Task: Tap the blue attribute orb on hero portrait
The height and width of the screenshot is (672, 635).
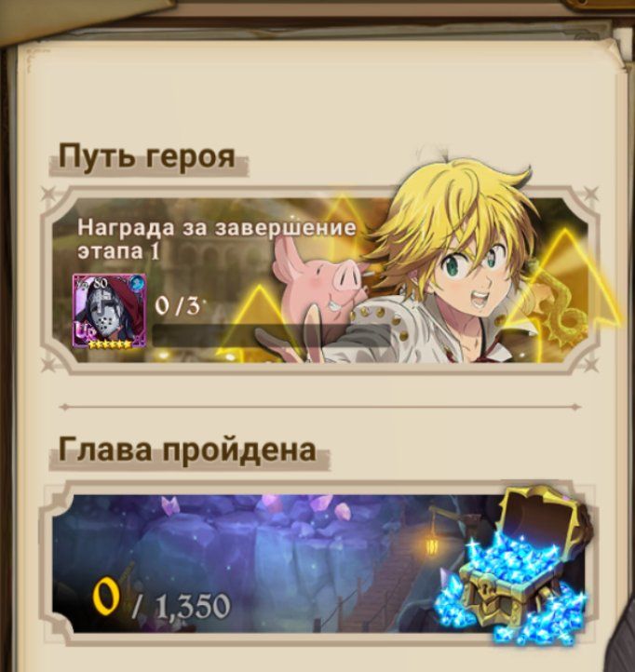Action: coord(137,283)
